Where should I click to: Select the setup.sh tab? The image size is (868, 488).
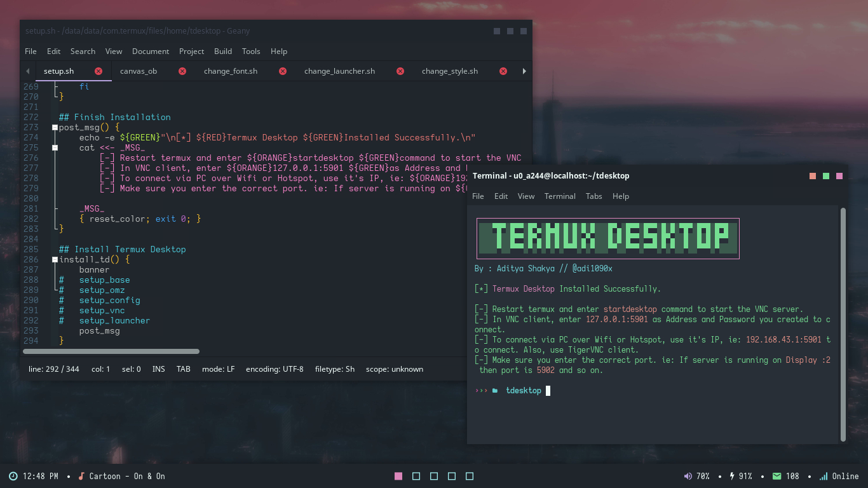point(58,71)
